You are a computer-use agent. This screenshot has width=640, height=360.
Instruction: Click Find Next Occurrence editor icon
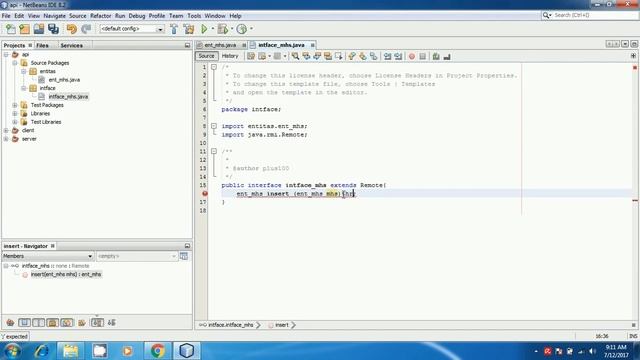(x=317, y=56)
